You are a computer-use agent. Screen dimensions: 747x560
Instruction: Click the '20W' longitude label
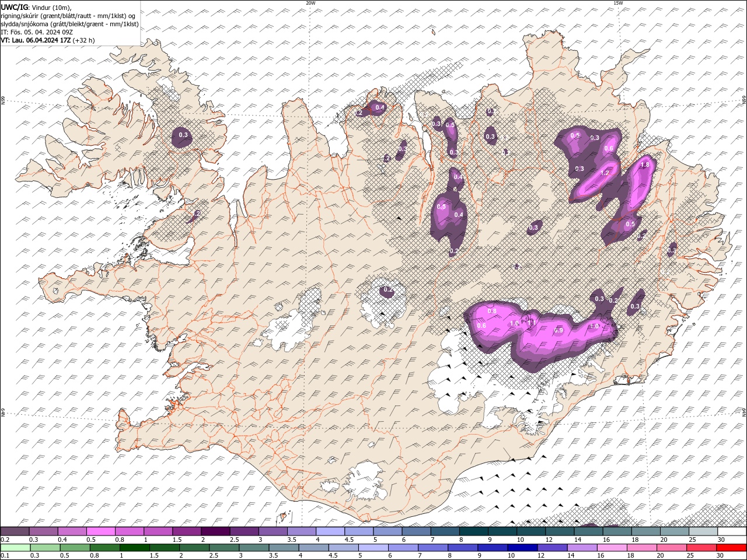[x=310, y=3]
